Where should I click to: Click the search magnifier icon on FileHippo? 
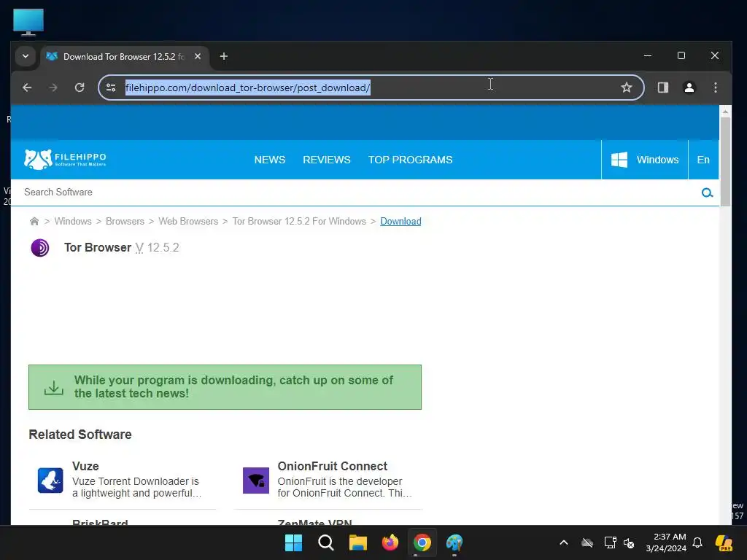(707, 192)
